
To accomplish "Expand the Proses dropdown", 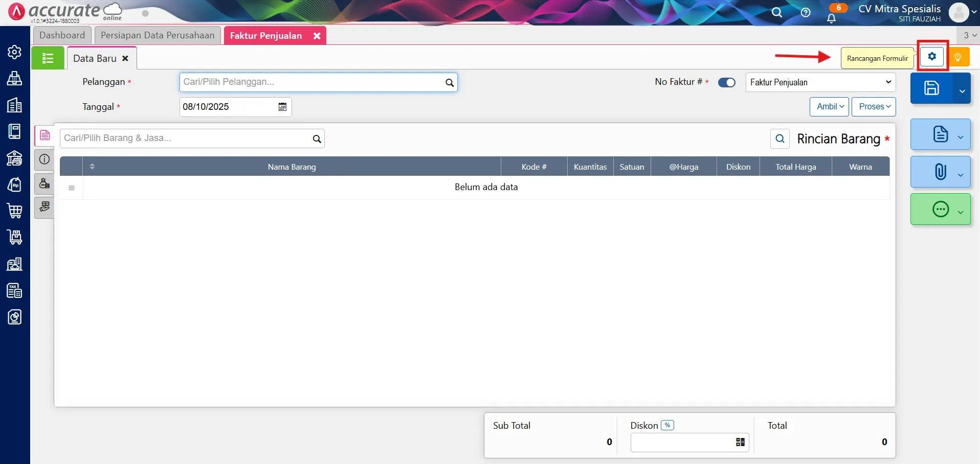I will [874, 107].
